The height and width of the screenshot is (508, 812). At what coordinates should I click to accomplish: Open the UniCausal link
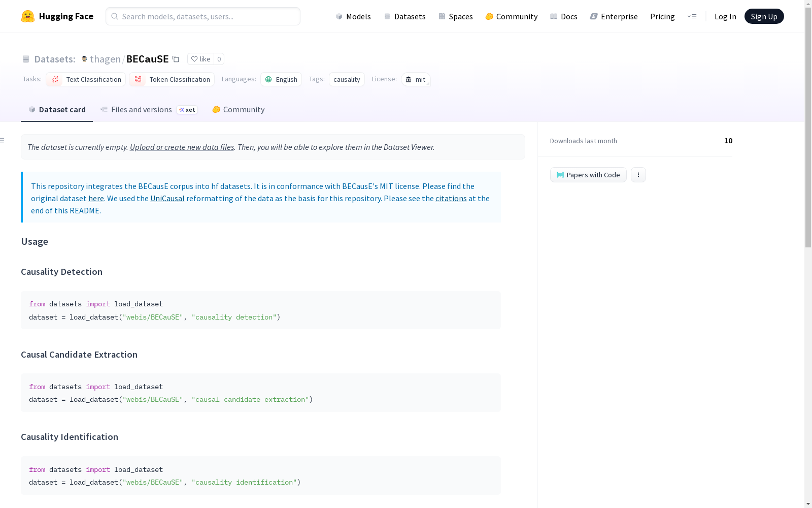pyautogui.click(x=167, y=198)
